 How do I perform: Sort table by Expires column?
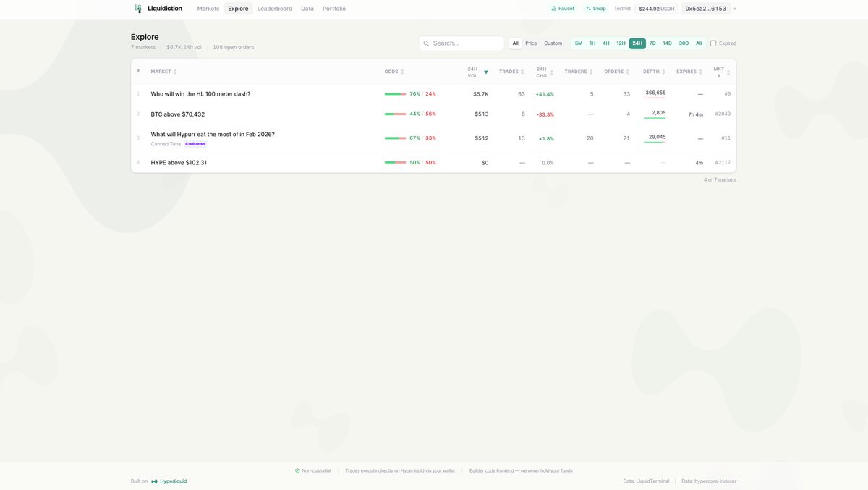point(689,72)
